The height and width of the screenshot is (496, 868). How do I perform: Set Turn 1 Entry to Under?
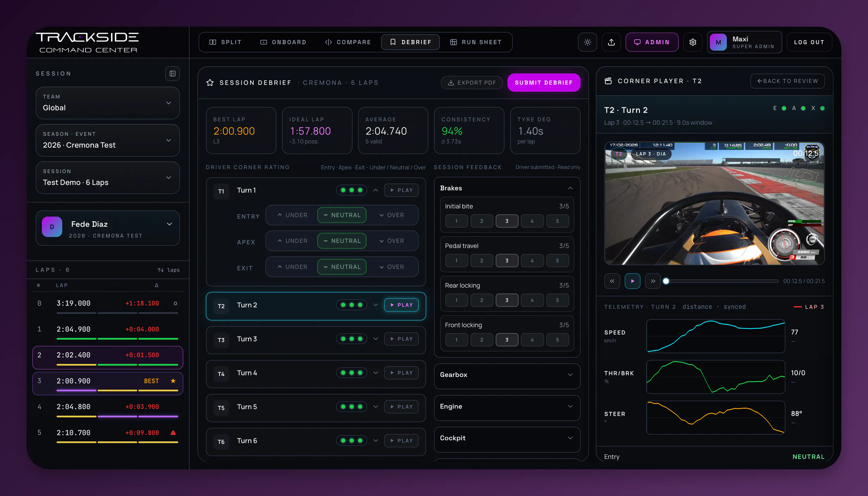[292, 215]
